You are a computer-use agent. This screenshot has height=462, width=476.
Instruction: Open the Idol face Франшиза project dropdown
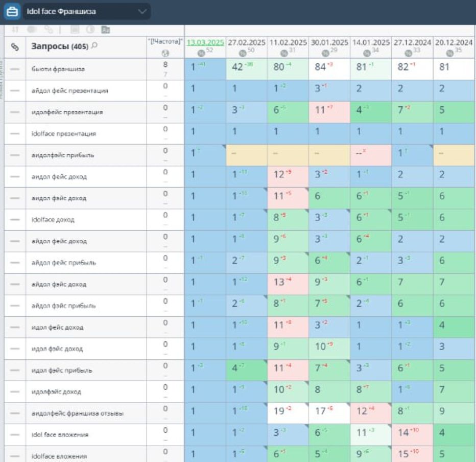pyautogui.click(x=87, y=12)
